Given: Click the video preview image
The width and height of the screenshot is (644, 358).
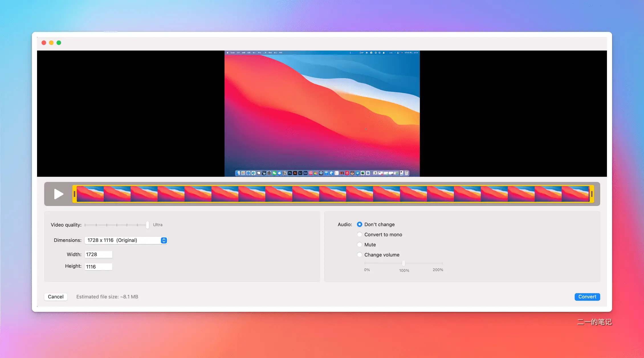Looking at the screenshot, I should pos(322,114).
